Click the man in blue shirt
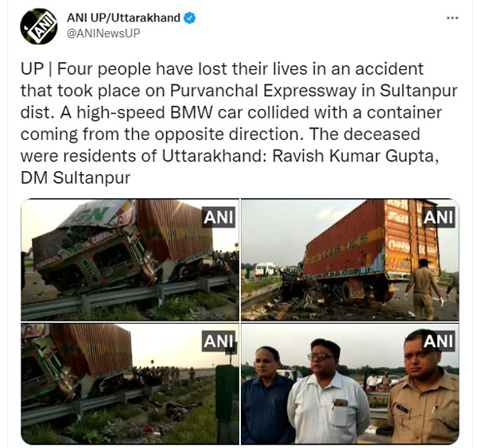 coord(266,395)
